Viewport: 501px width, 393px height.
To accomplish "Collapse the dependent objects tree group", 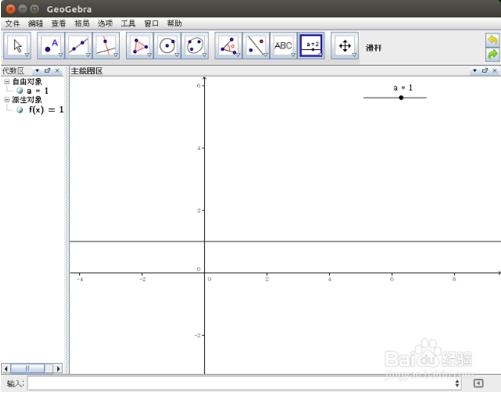I will 7,100.
